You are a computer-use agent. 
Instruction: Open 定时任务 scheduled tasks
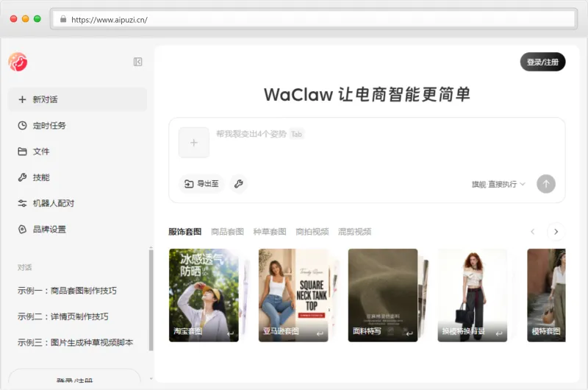(77, 125)
